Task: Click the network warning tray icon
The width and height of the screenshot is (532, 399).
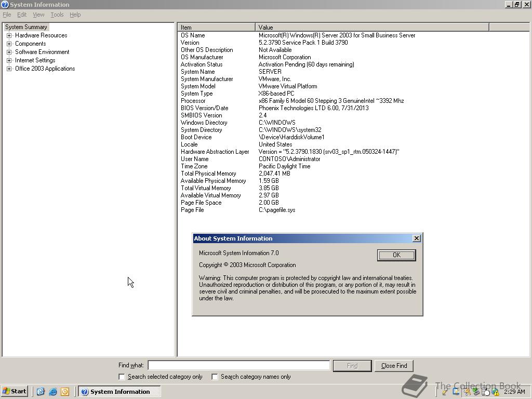Action: click(495, 392)
